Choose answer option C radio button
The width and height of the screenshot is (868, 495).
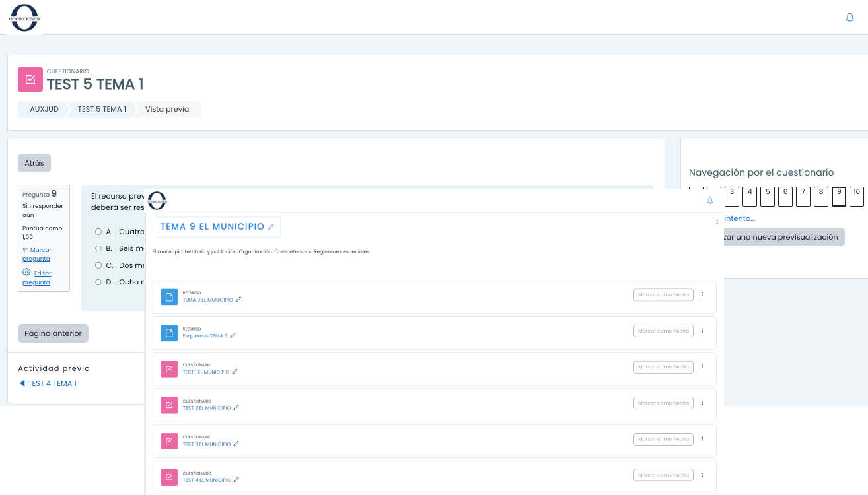98,265
